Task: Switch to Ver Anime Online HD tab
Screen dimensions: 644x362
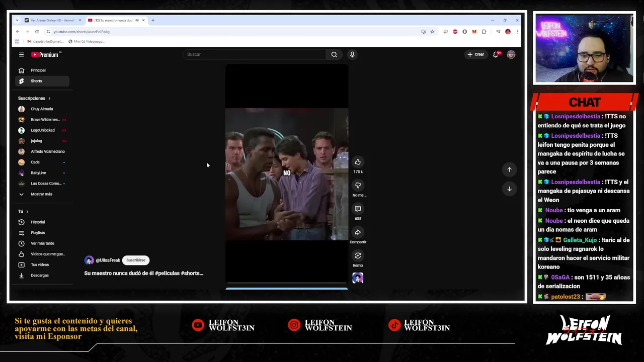Action: (52, 20)
